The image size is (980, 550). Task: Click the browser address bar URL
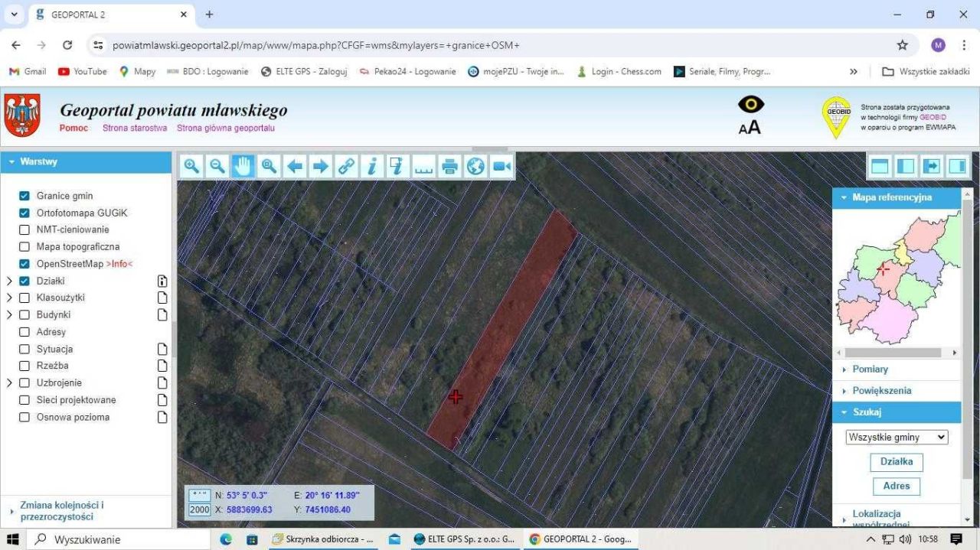pos(316,45)
